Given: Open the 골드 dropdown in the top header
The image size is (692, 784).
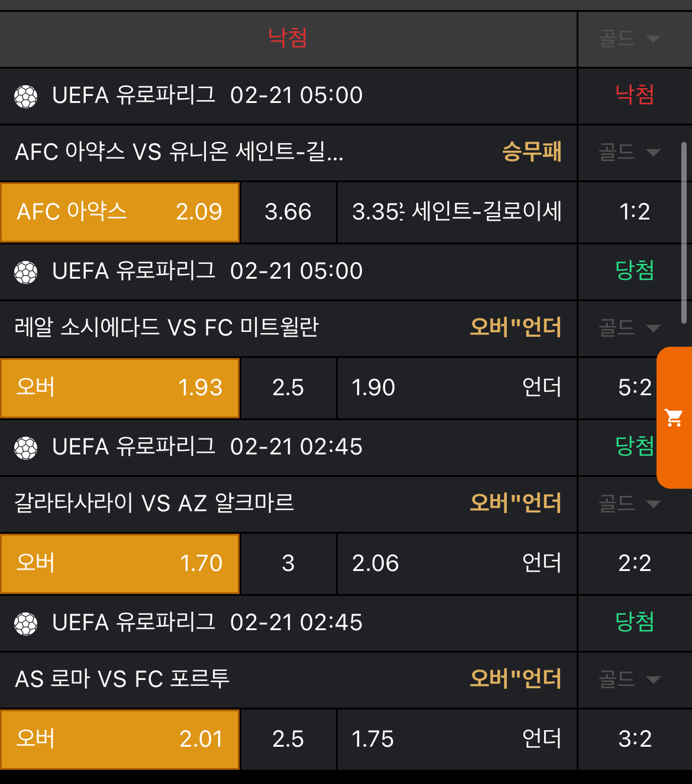Looking at the screenshot, I should (x=629, y=39).
